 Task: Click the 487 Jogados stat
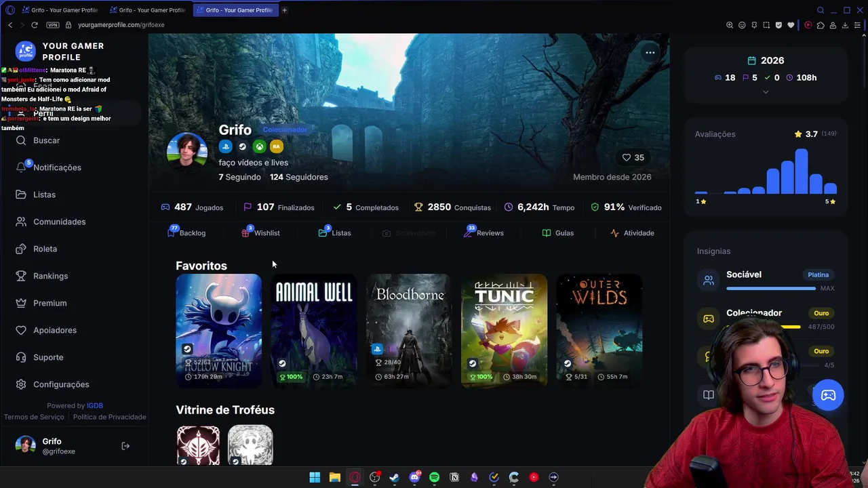(192, 207)
